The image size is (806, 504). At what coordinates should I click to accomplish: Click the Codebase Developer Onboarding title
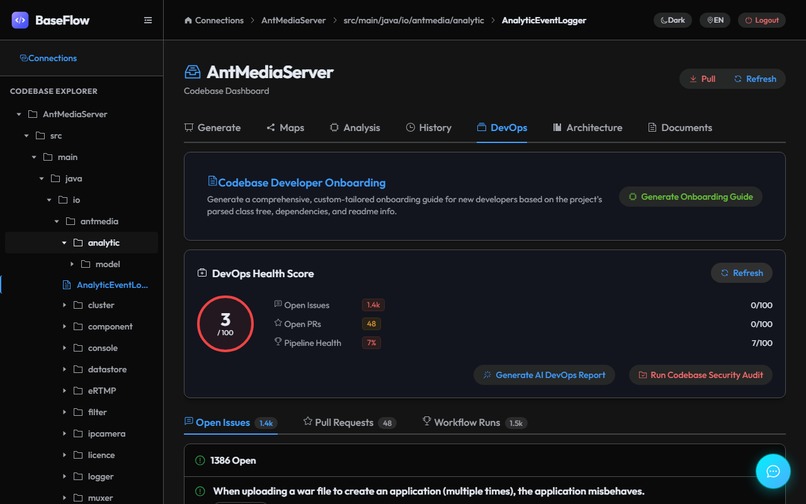(302, 183)
